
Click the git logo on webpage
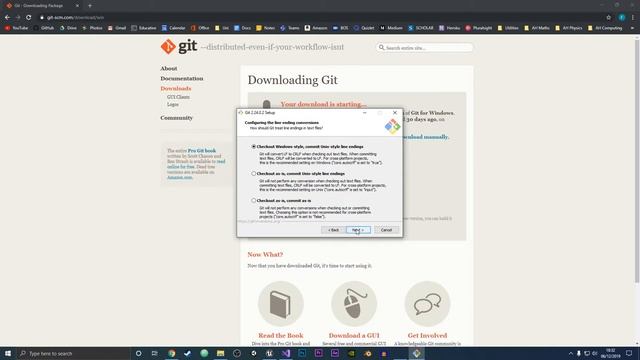click(179, 47)
